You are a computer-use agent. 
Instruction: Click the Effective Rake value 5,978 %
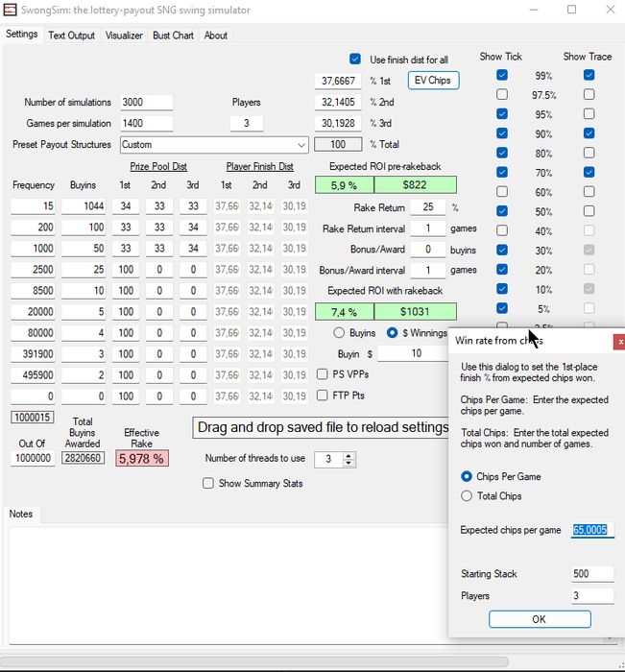(142, 459)
